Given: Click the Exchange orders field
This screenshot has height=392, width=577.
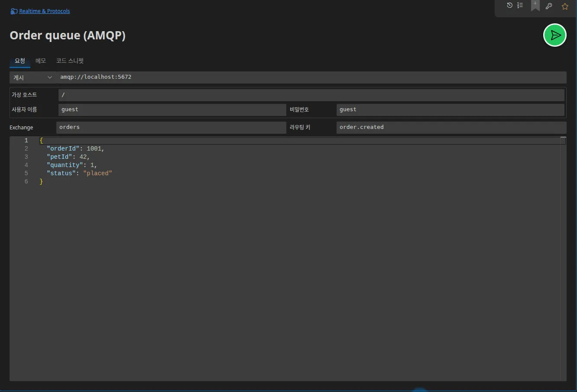Looking at the screenshot, I should [x=171, y=127].
